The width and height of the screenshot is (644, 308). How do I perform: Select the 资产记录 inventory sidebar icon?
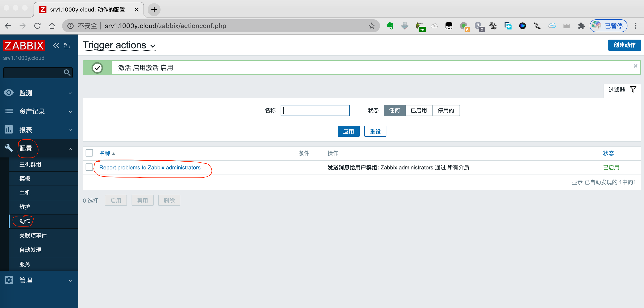[x=9, y=111]
